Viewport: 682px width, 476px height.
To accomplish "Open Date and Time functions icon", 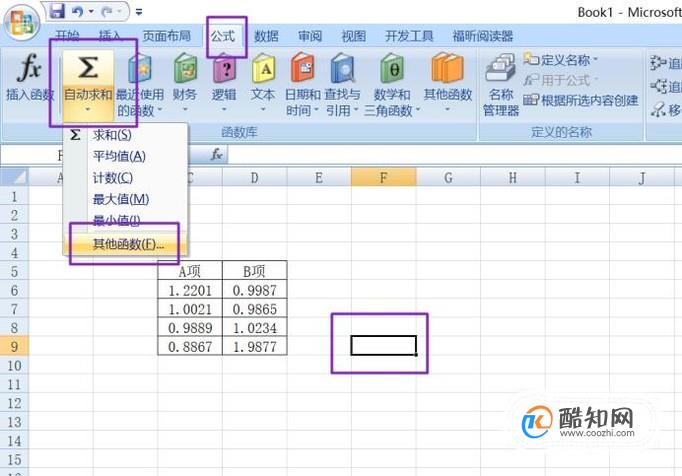I will (303, 68).
